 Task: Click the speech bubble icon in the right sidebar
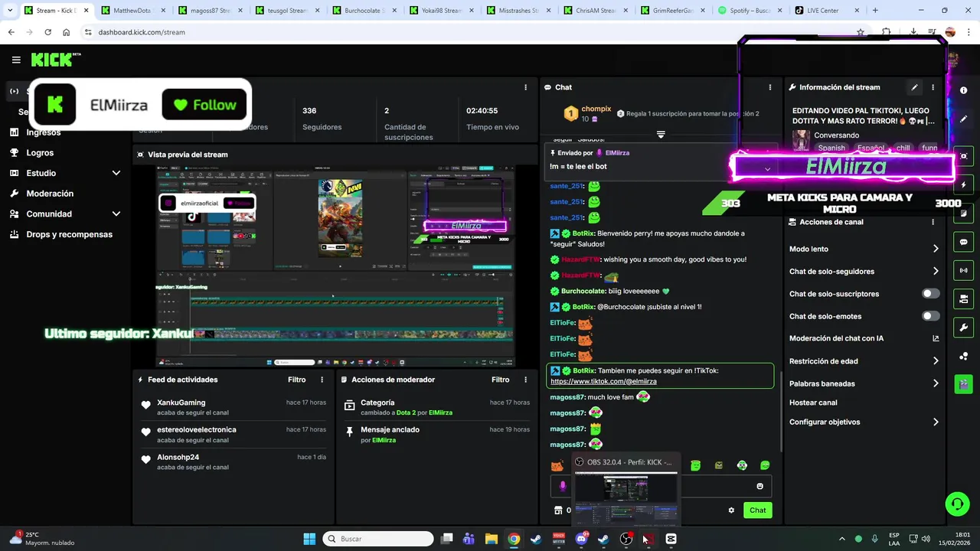click(x=963, y=242)
